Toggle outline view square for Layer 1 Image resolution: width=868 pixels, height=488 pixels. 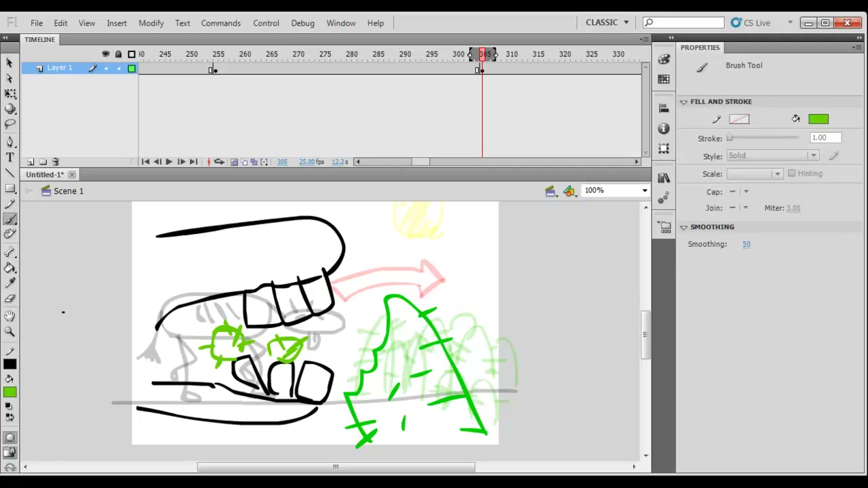click(132, 68)
